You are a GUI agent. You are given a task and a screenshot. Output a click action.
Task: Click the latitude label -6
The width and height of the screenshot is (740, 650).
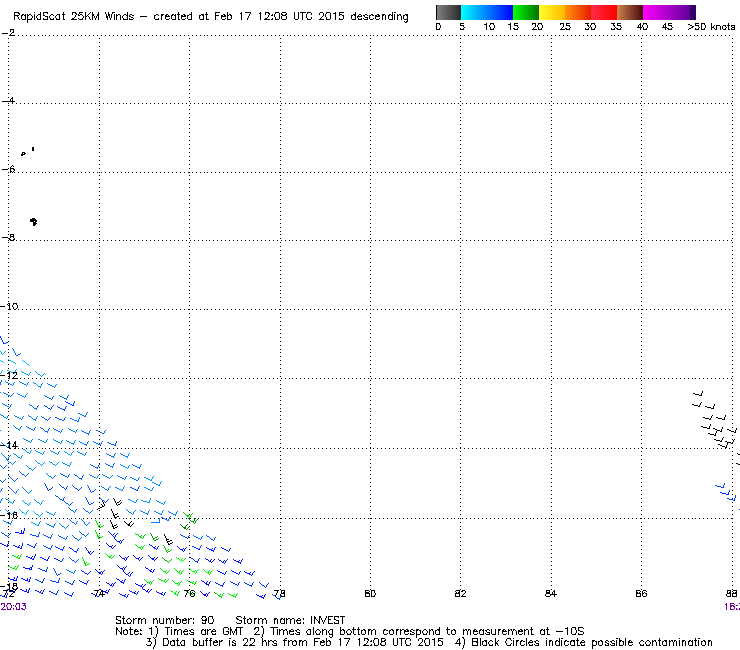pos(8,169)
